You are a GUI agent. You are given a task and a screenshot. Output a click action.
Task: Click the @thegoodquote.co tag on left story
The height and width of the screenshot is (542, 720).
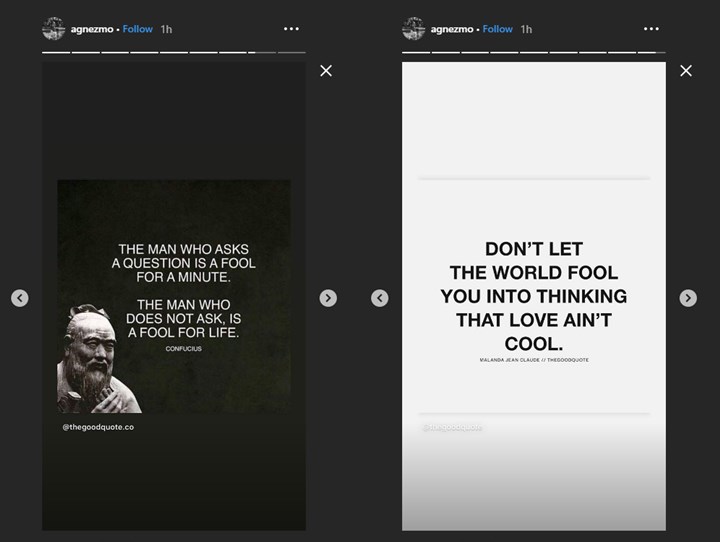tap(98, 427)
